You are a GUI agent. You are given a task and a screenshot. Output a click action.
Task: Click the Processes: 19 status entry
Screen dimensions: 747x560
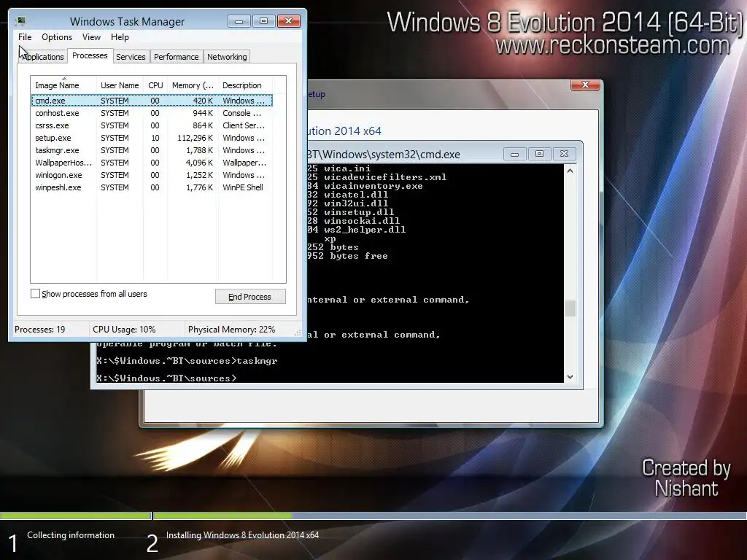[x=40, y=329]
